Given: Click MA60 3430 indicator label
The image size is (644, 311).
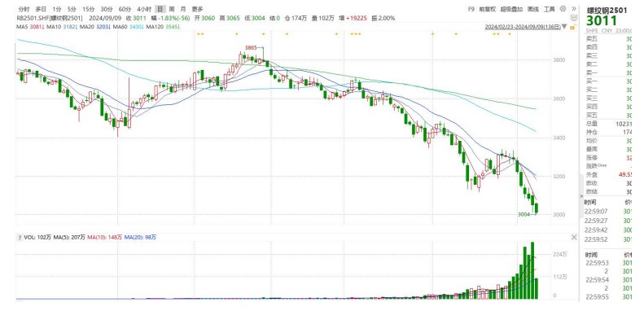Looking at the screenshot, I should pyautogui.click(x=128, y=27).
